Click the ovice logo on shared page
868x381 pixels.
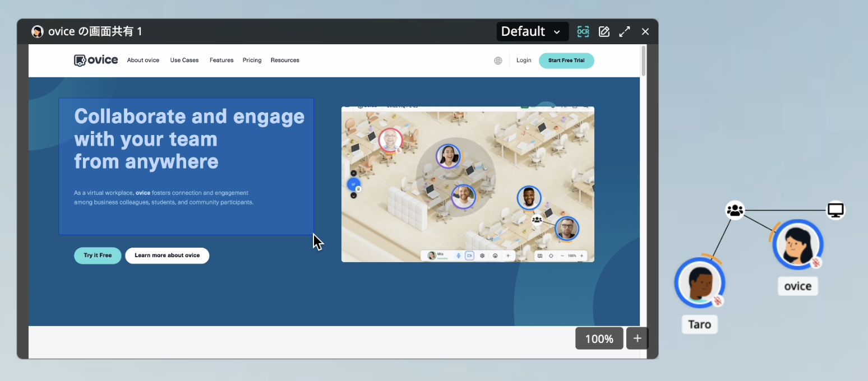point(96,60)
